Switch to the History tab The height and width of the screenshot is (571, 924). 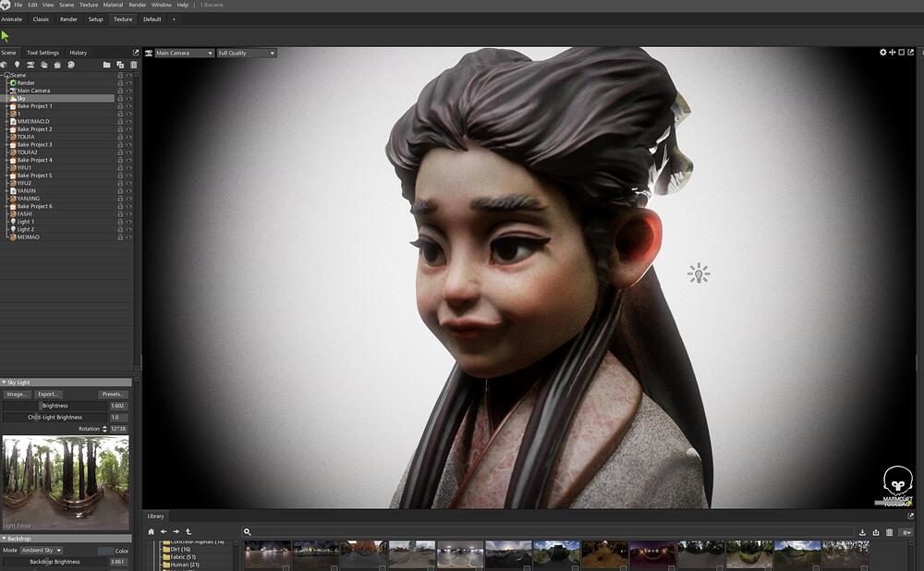pos(79,53)
